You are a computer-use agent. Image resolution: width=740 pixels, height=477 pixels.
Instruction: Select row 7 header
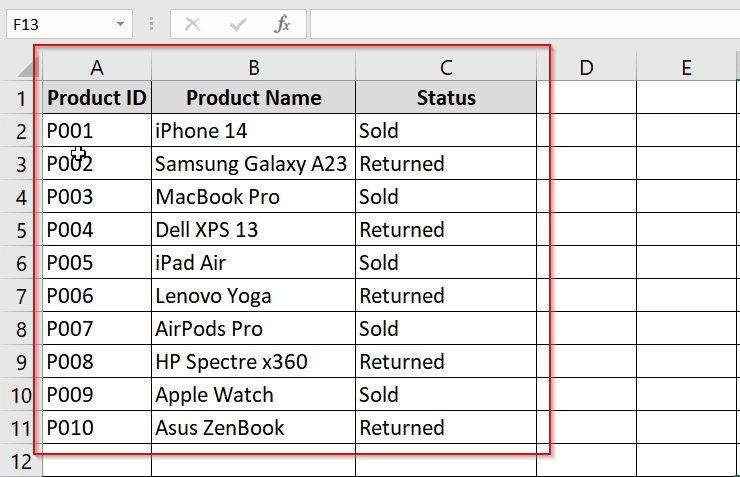21,296
